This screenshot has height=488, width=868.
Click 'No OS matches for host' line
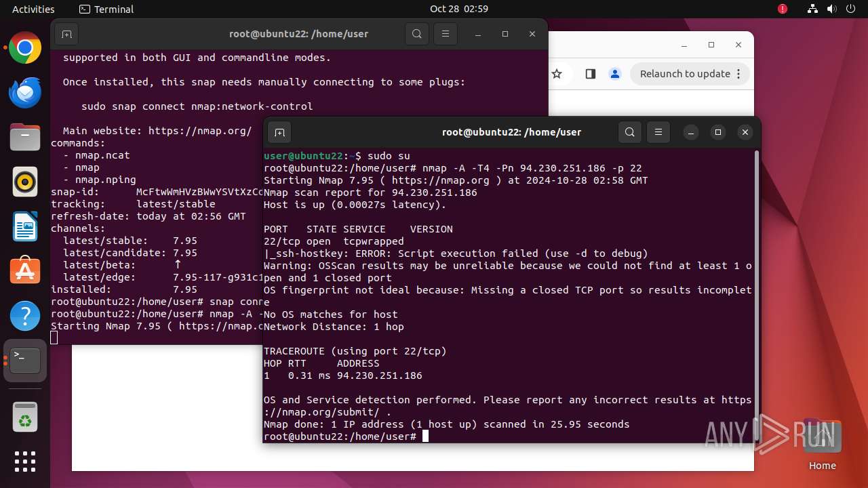331,314
